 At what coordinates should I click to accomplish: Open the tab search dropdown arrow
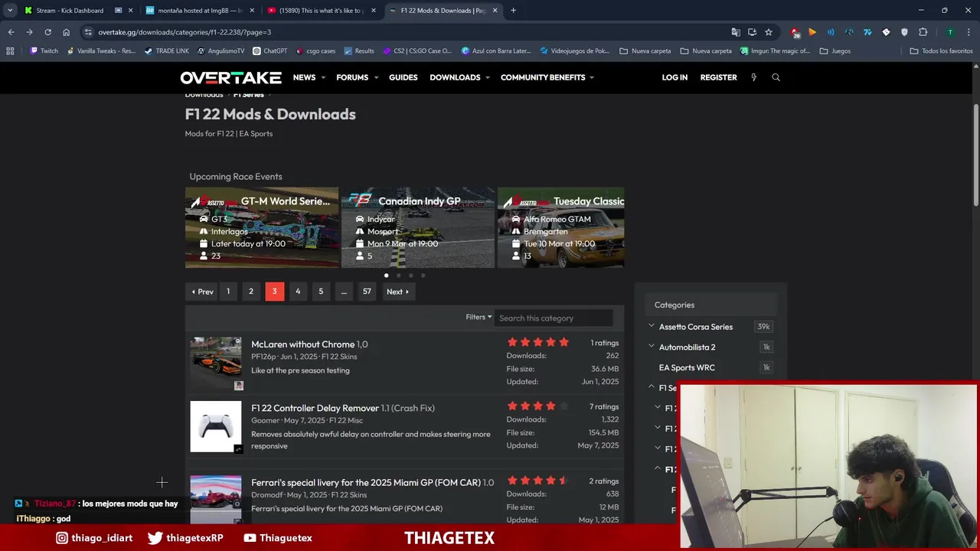pos(10,11)
